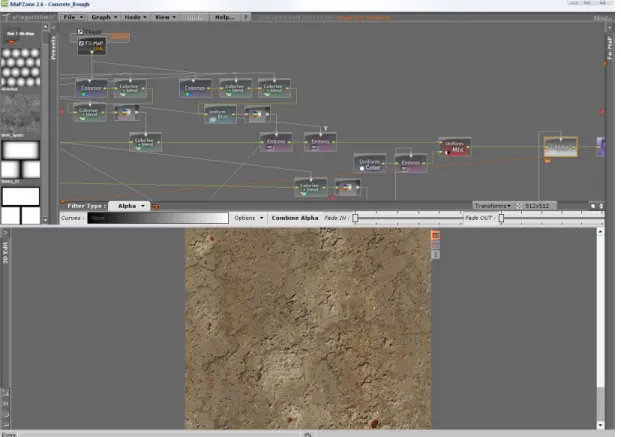Image resolution: width=621 pixels, height=437 pixels.
Task: Select the FX-MaP node
Action: tap(92, 46)
